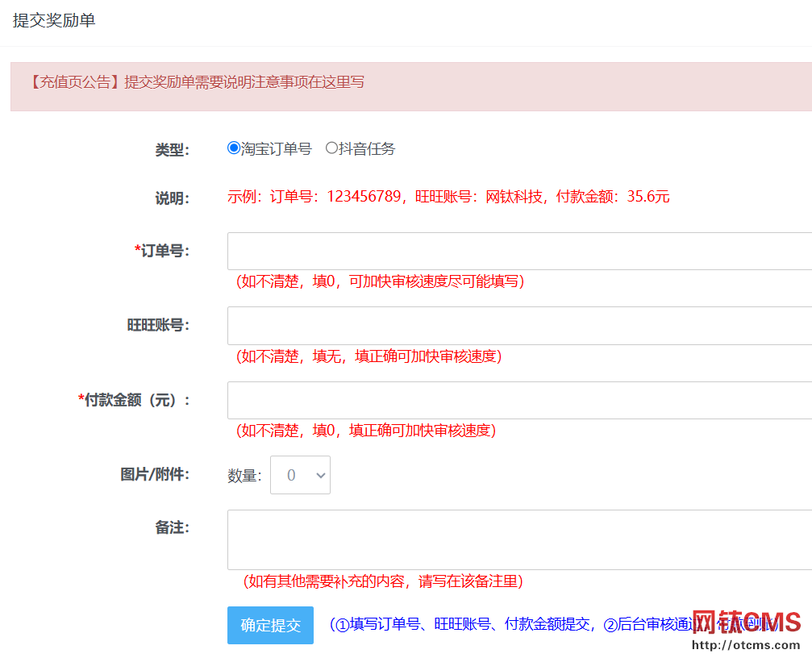Click the 图片/附件 label
Image resolution: width=812 pixels, height=658 pixels.
coord(155,474)
